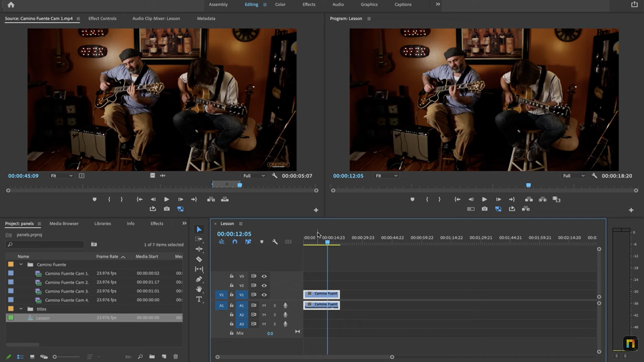Select the Type tool
The image size is (644, 362).
point(199,299)
